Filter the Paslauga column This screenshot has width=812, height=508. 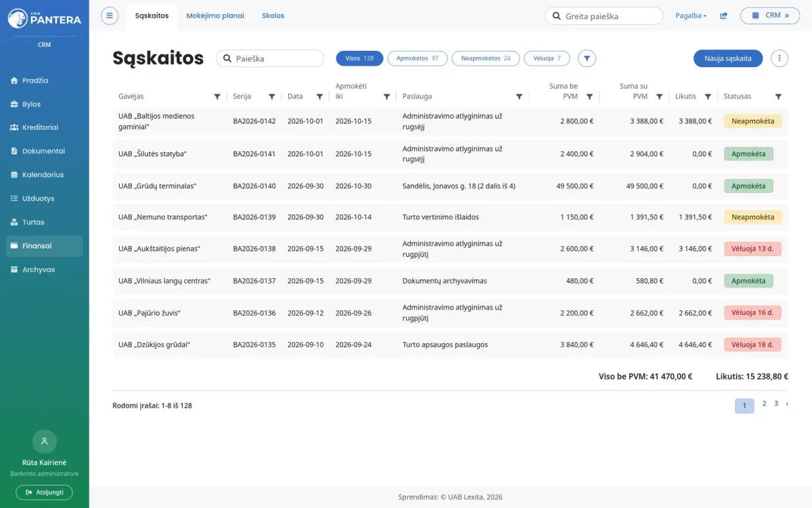pos(519,97)
